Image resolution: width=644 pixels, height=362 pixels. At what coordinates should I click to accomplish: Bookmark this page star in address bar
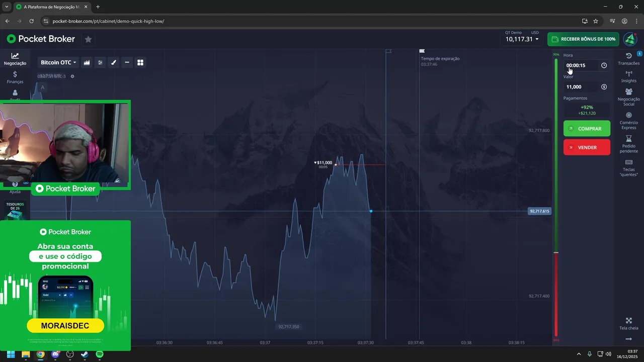click(x=596, y=21)
